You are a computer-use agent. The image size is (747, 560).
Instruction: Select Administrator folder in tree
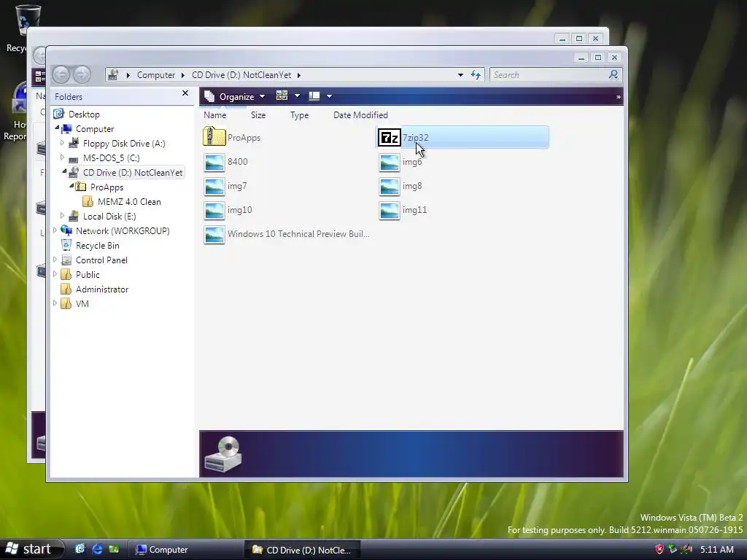[102, 289]
